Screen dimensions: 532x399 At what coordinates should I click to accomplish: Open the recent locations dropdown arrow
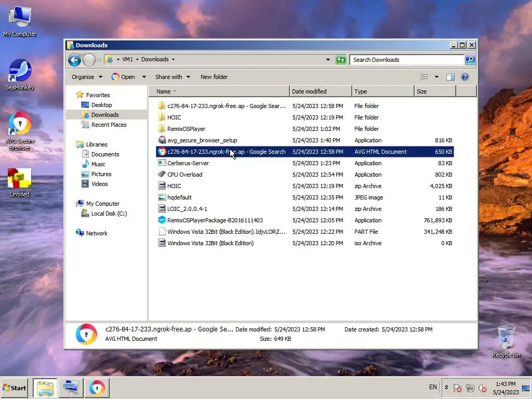(99, 60)
